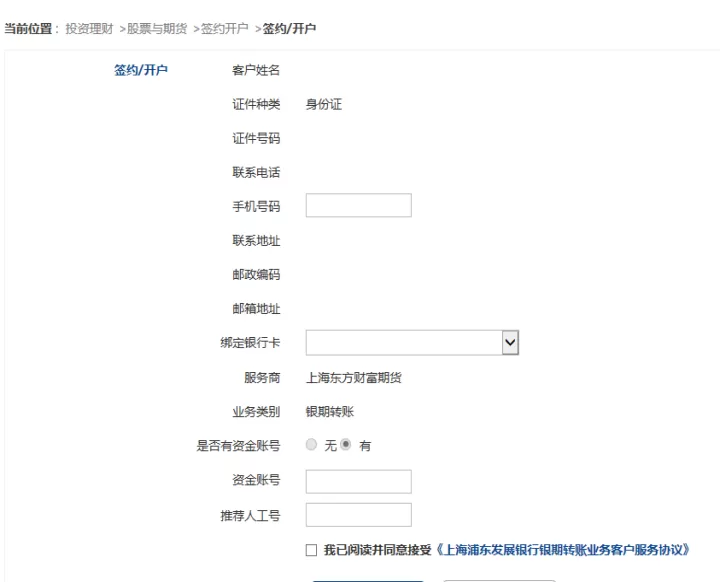This screenshot has width=720, height=582.
Task: Open the 绑定银行卡 dropdown
Action: pos(412,343)
